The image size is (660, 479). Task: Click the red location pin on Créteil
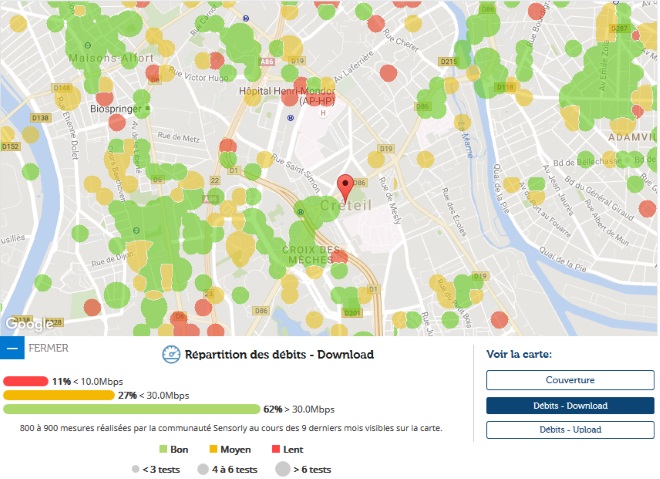(x=345, y=185)
